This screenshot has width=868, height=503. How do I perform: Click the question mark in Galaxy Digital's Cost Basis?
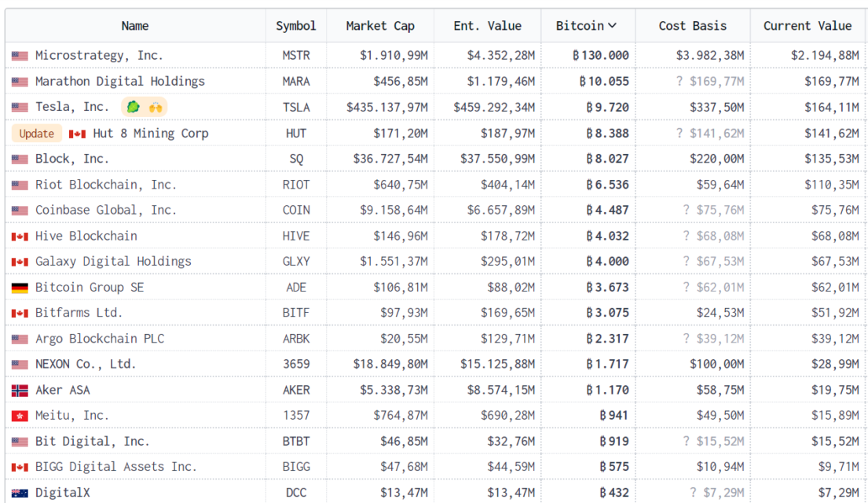686,262
